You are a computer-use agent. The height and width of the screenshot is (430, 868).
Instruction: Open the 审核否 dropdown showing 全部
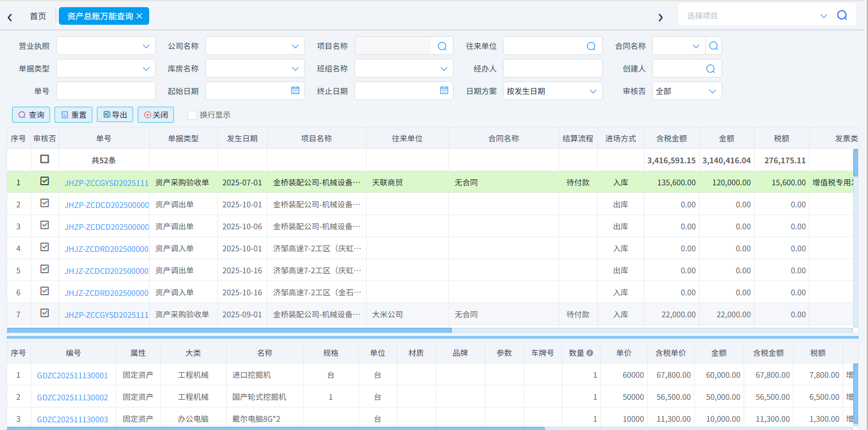click(712, 91)
